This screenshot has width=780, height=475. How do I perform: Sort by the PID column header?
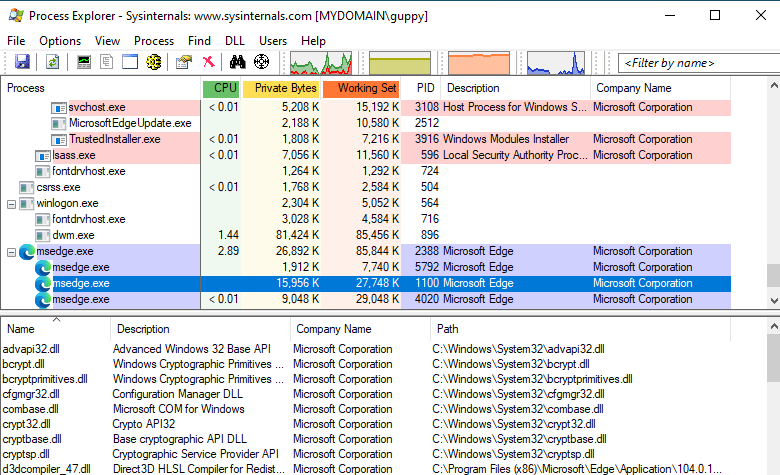coord(421,88)
